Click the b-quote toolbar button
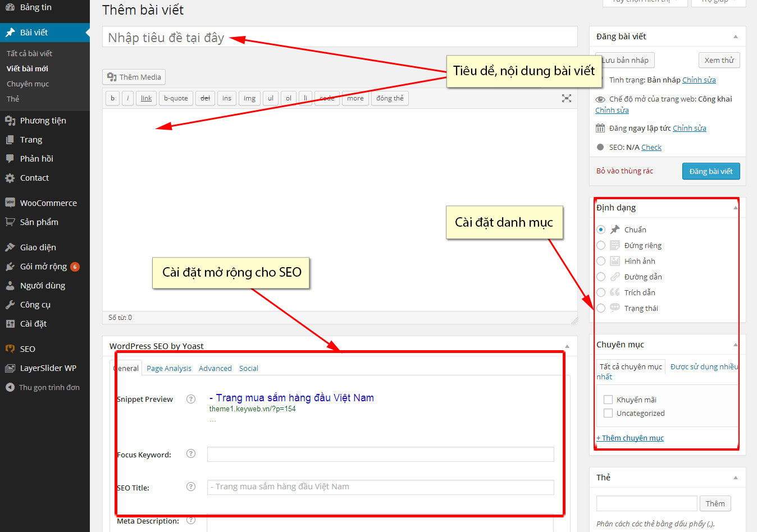This screenshot has height=532, width=757. 176,98
